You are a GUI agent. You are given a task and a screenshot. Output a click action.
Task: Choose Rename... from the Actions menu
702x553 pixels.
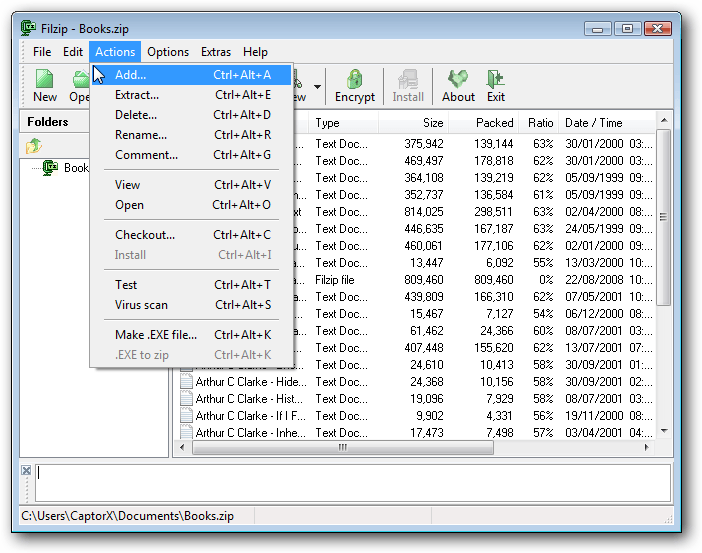pos(192,135)
